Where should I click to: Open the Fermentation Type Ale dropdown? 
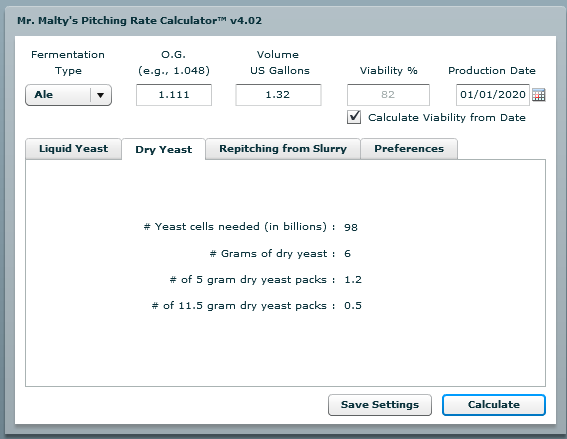click(68, 95)
